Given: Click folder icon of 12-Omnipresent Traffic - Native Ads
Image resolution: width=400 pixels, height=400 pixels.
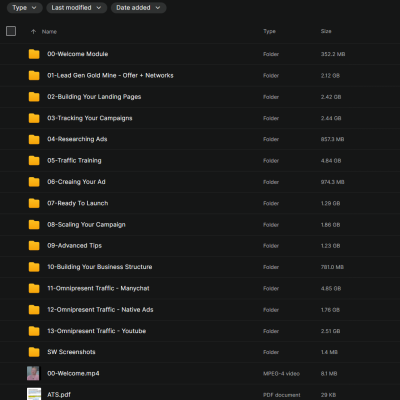Looking at the screenshot, I should [34, 310].
